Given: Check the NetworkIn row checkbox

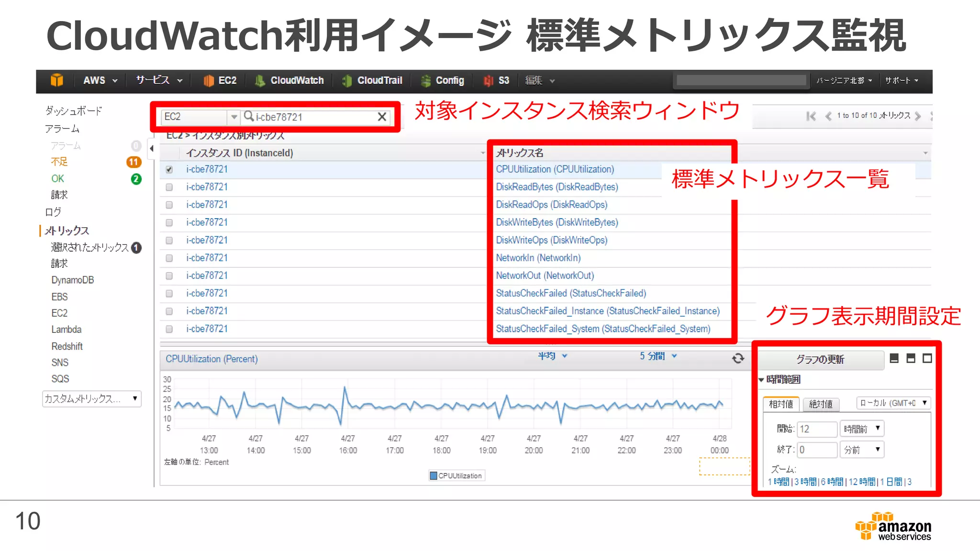Looking at the screenshot, I should point(169,258).
